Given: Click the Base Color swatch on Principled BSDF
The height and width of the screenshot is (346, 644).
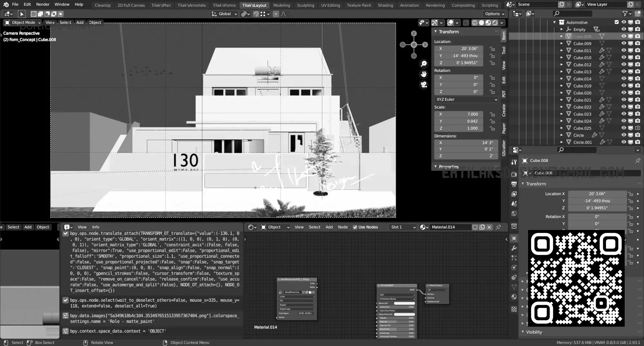Looking at the screenshot, I should coord(404,303).
